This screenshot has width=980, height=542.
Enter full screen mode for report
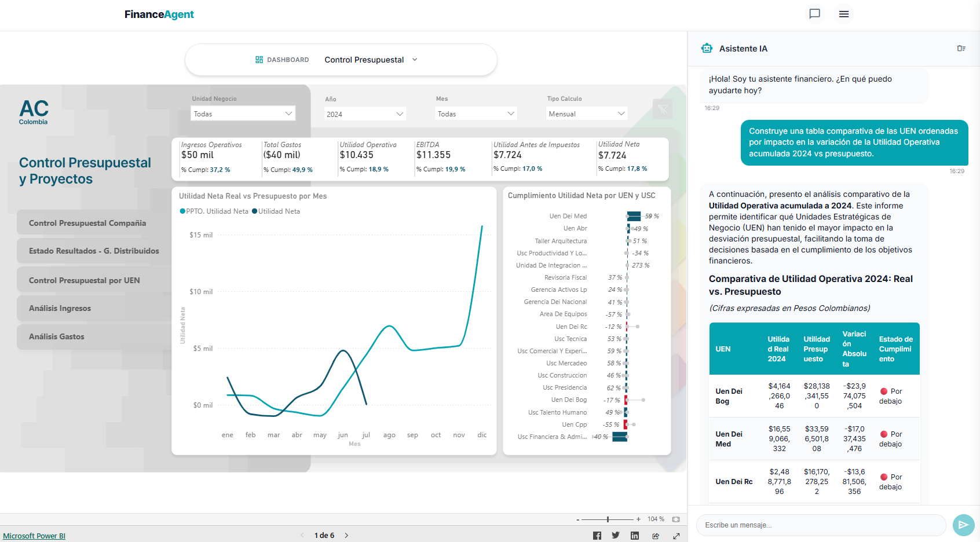click(x=676, y=536)
